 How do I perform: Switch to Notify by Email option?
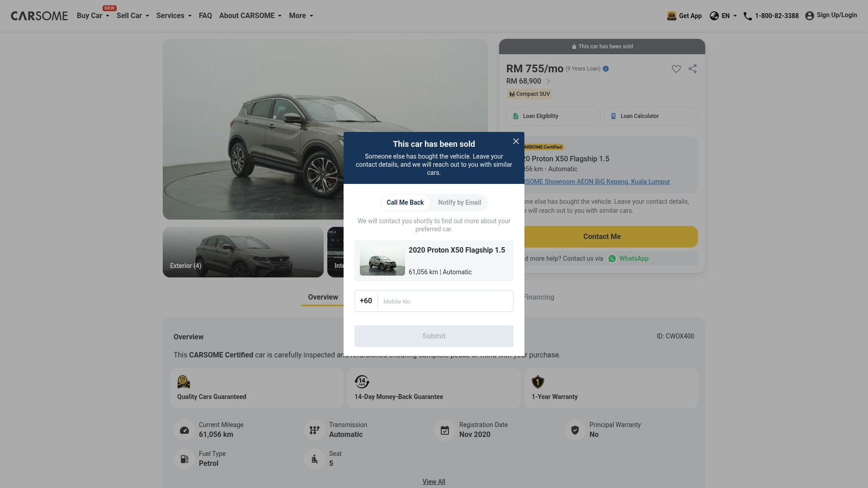(459, 202)
